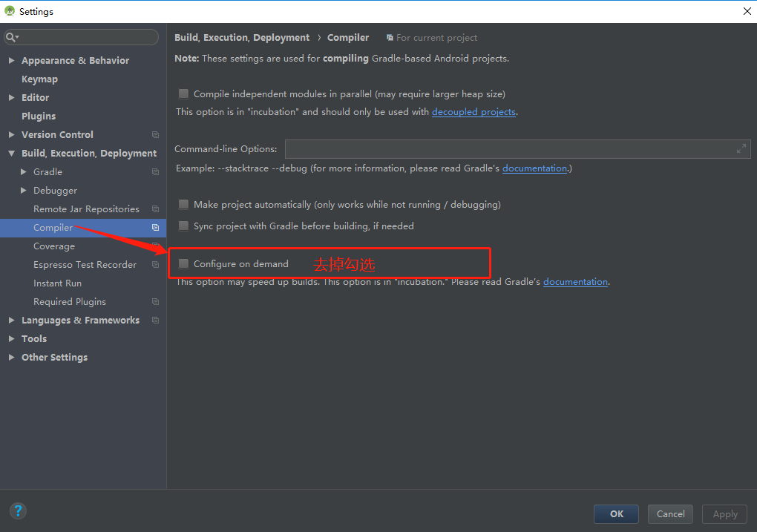Viewport: 757px width, 532px height.
Task: Click the project icon on the Compiler row
Action: point(155,227)
